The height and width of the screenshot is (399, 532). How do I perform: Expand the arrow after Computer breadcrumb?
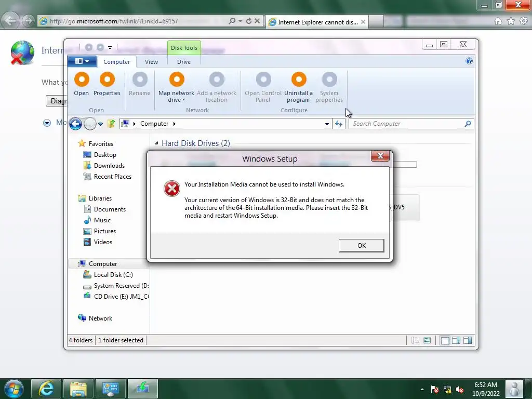click(x=175, y=124)
